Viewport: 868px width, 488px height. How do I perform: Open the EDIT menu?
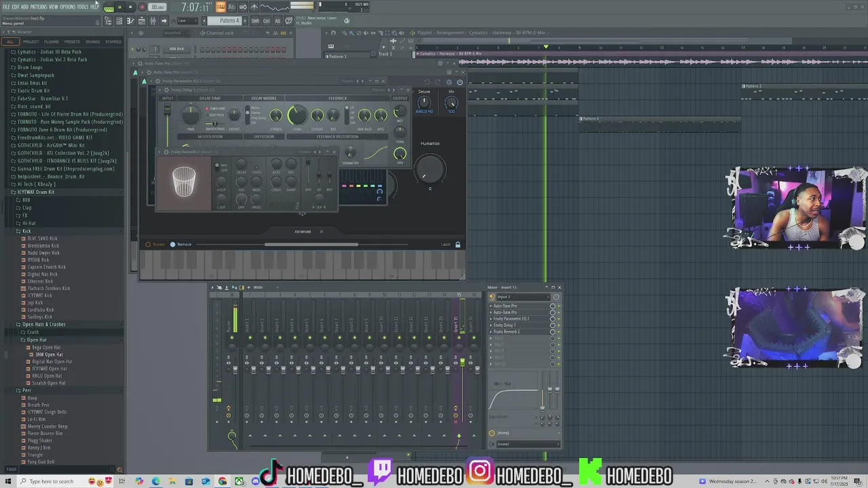(x=16, y=7)
